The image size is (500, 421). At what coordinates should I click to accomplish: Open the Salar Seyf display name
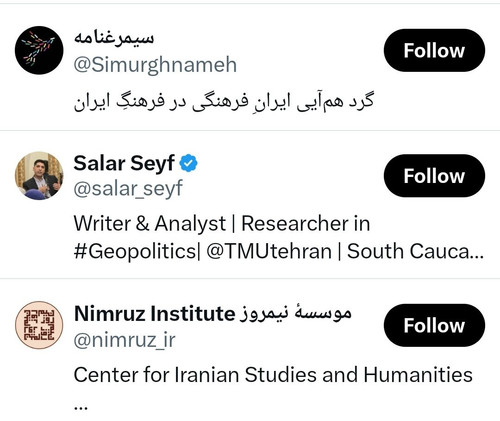124,163
